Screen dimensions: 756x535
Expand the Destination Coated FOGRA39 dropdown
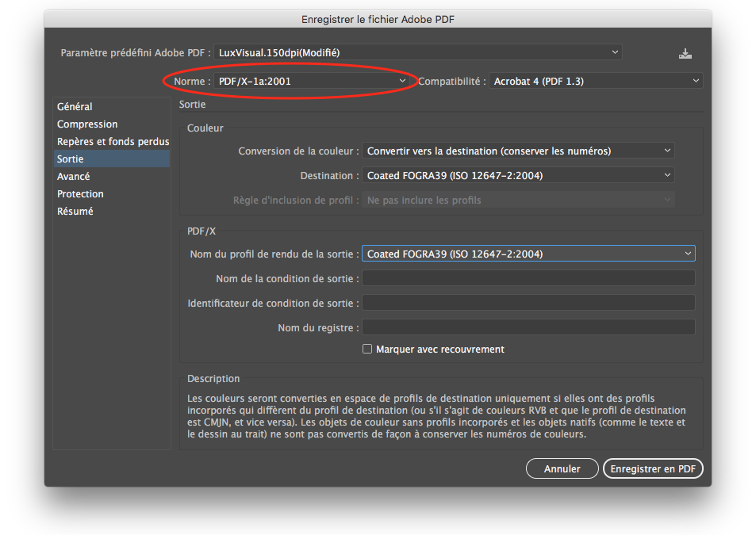(518, 175)
